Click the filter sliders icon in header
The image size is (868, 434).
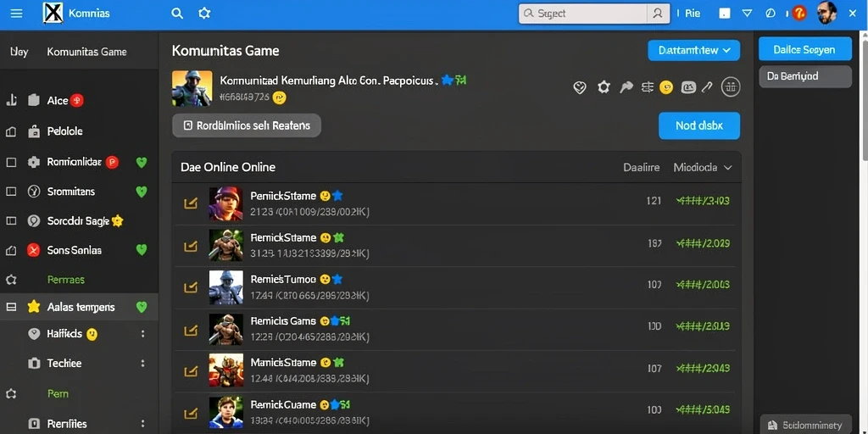click(647, 87)
